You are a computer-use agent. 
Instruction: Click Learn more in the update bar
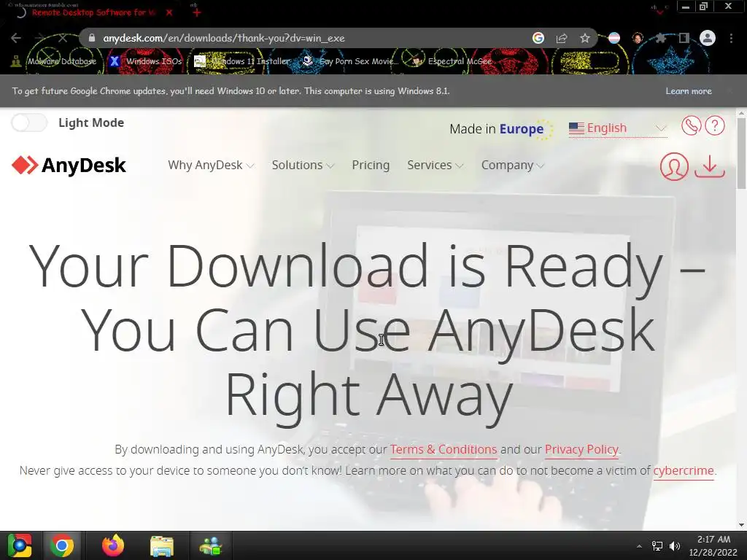tap(689, 91)
